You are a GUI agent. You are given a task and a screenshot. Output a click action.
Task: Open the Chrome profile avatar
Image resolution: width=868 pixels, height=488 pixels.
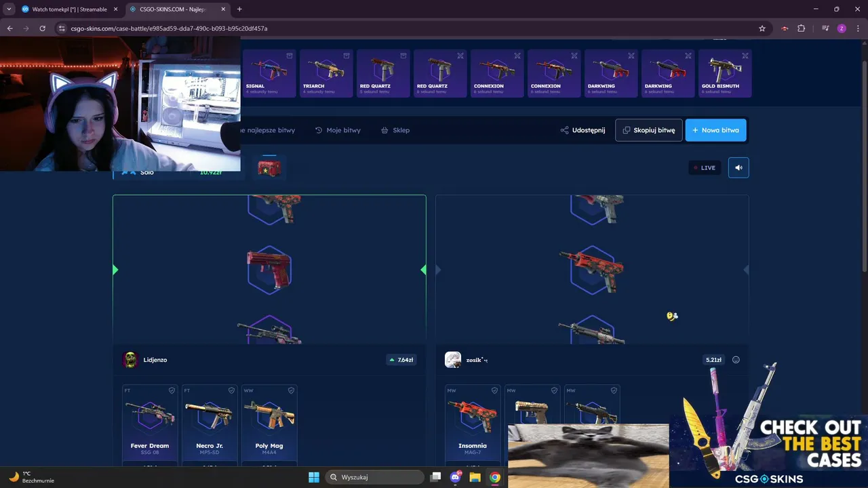point(842,28)
